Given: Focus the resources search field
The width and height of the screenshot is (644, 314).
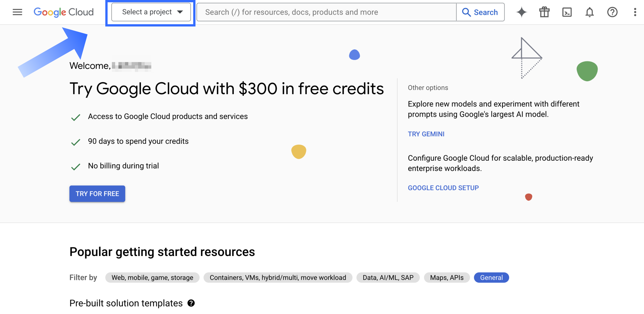Looking at the screenshot, I should click(x=326, y=12).
